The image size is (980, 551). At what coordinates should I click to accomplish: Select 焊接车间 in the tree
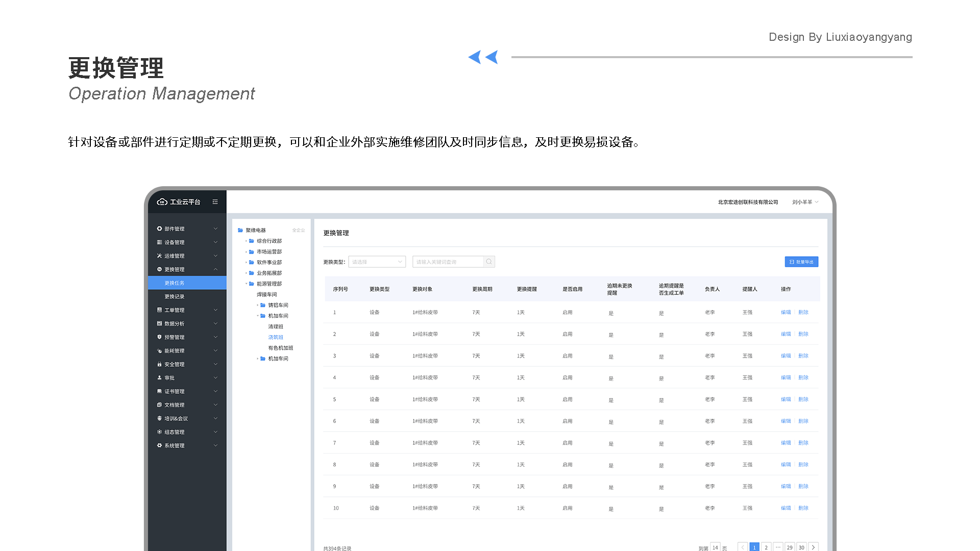click(267, 294)
